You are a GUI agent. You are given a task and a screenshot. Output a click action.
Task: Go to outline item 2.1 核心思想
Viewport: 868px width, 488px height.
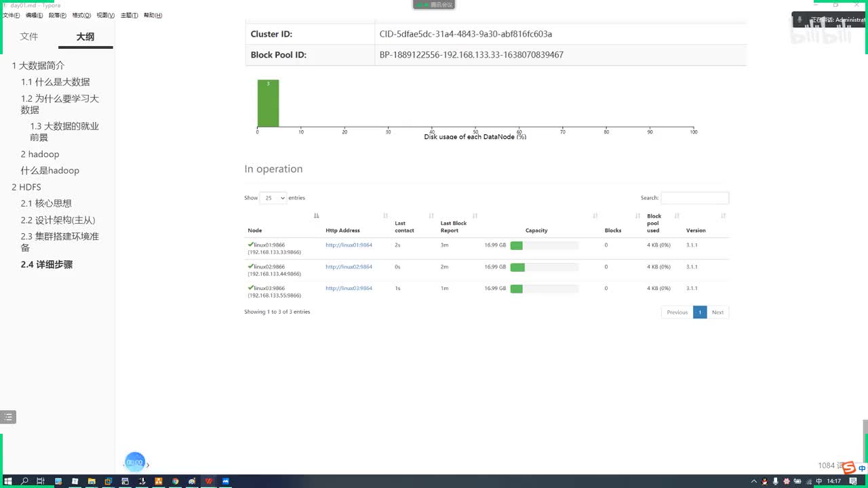(46, 203)
